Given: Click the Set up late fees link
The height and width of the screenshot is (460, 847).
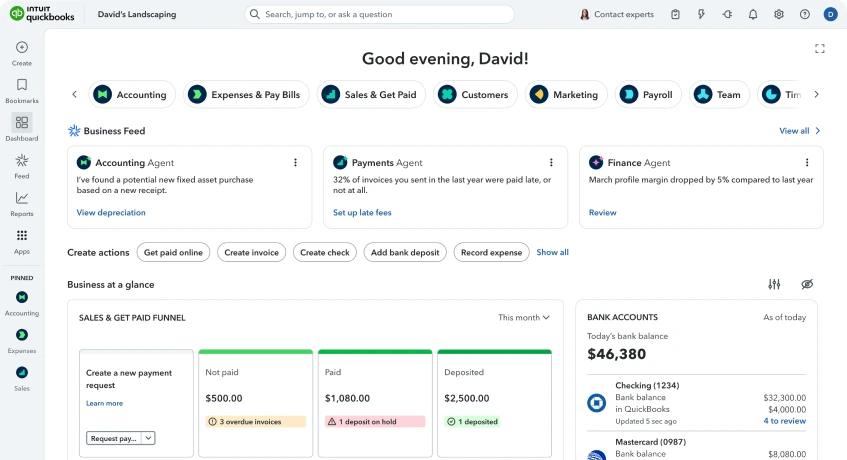Looking at the screenshot, I should (x=362, y=213).
